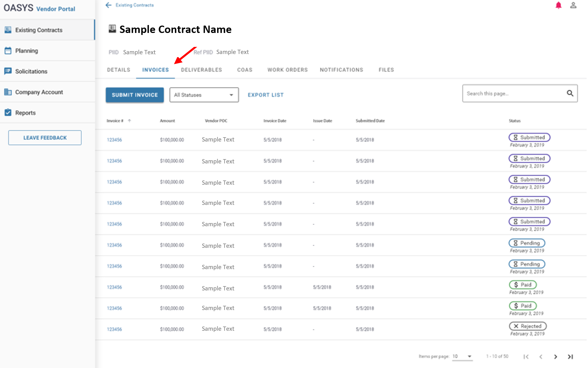This screenshot has width=588, height=368.
Task: Sort by Invoice # column arrow
Action: (x=130, y=121)
